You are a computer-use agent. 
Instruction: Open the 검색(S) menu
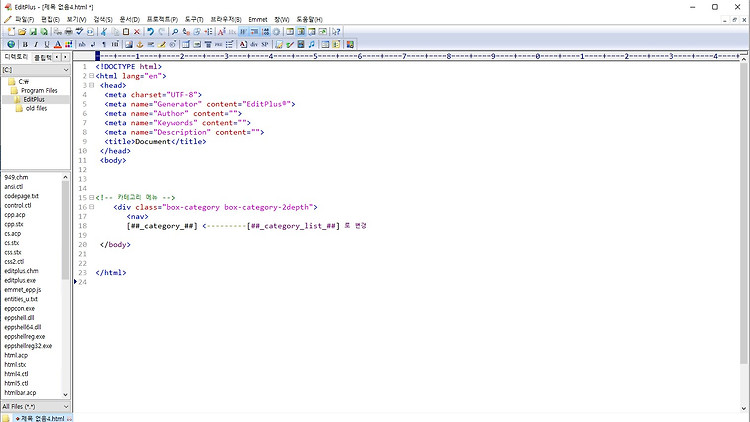pos(102,19)
